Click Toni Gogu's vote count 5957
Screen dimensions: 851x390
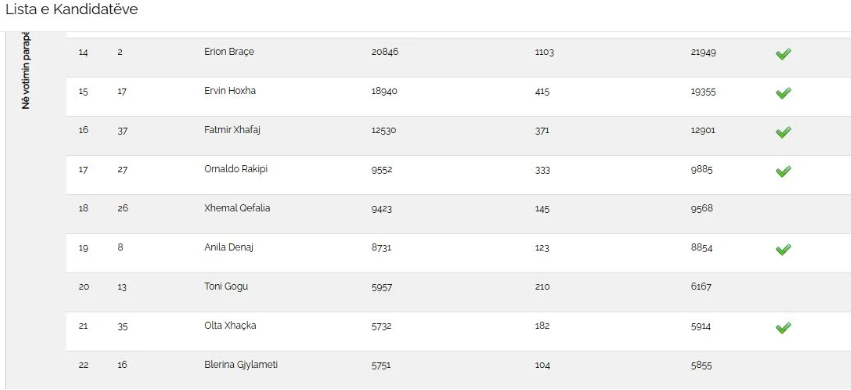click(382, 287)
